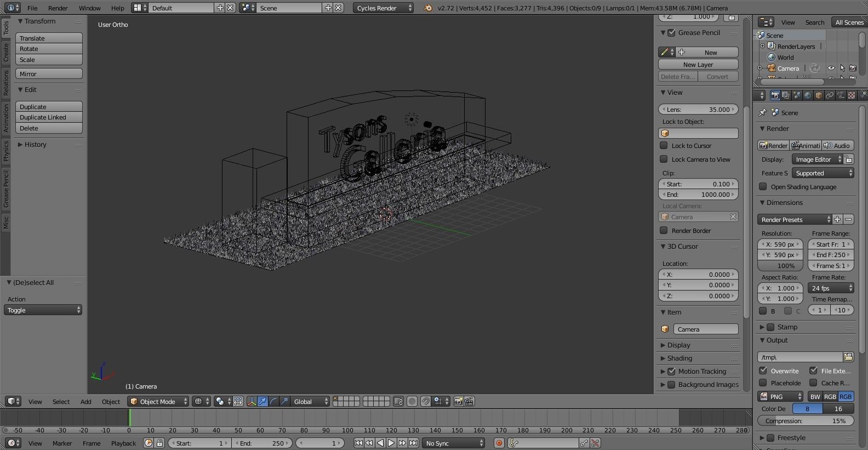Play the animation forward
Image resolution: width=868 pixels, height=450 pixels.
[x=391, y=443]
